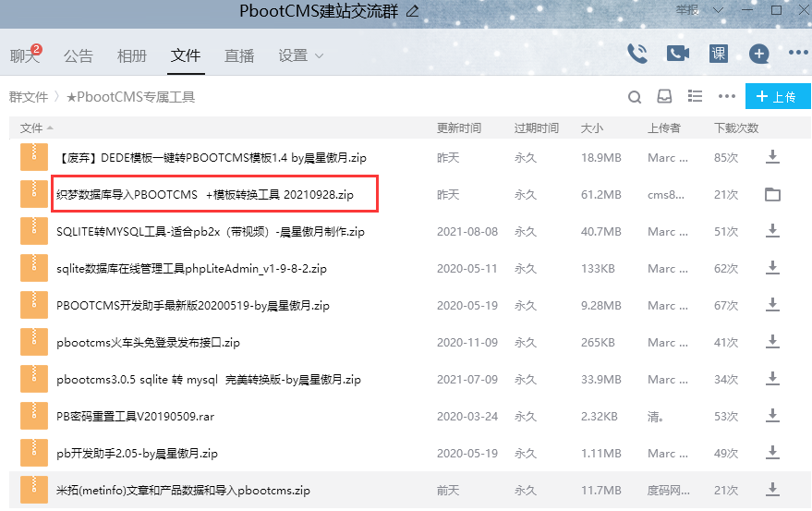The height and width of the screenshot is (511, 812).
Task: Open the folder for the 织梦数据库导入PBOOTCMS file
Action: (772, 194)
